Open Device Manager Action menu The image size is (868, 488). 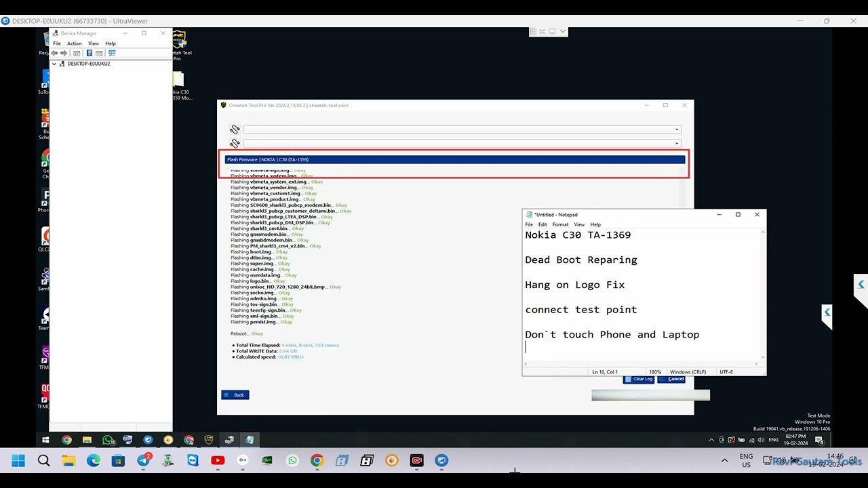[74, 43]
